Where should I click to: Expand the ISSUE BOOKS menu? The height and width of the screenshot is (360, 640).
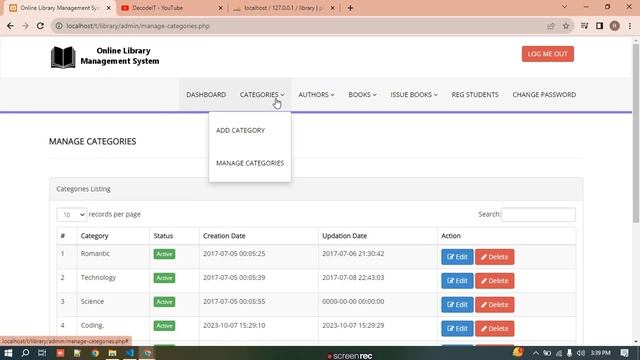414,94
